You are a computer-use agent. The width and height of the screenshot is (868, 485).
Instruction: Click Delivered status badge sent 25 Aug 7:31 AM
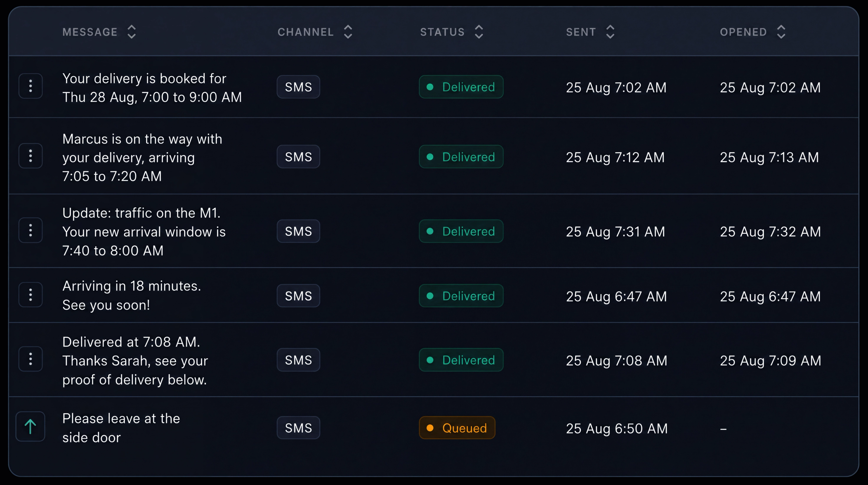tap(461, 231)
